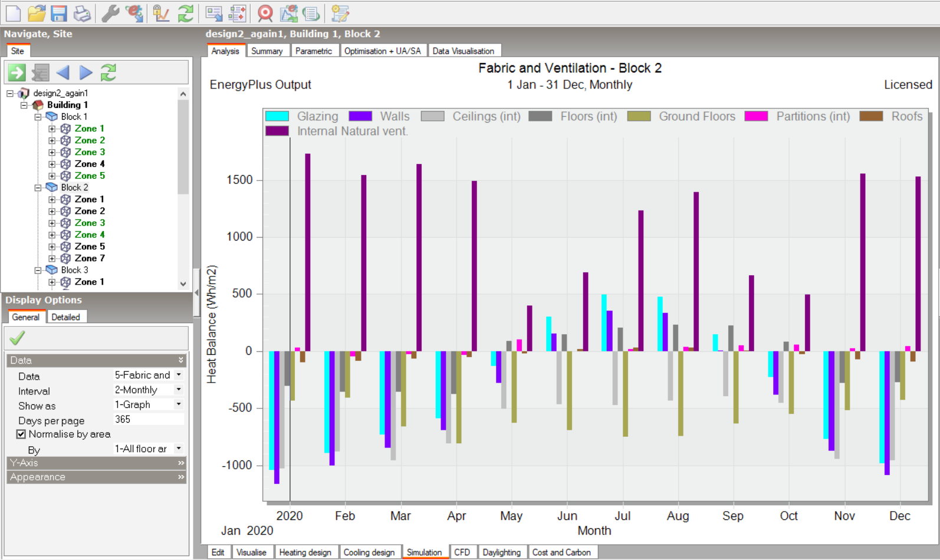This screenshot has width=940, height=560.
Task: Expand the Y-Axis section
Action: [x=97, y=463]
